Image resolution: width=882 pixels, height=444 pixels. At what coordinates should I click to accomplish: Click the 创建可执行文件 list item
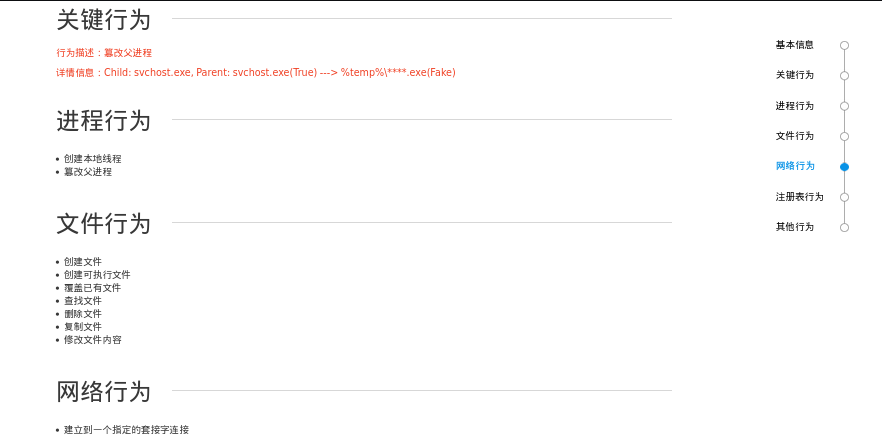click(97, 275)
